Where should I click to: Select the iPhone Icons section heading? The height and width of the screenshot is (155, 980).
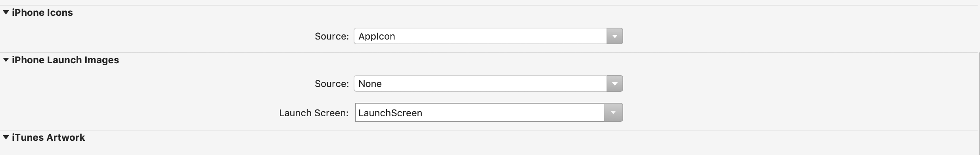(x=42, y=13)
